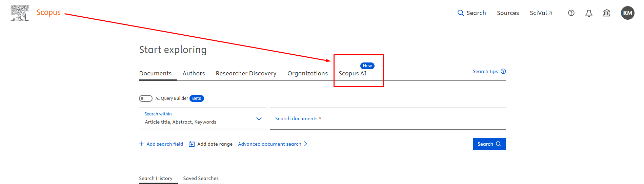This screenshot has height=184, width=644.
Task: Switch to the Organizations tab
Action: (x=307, y=73)
